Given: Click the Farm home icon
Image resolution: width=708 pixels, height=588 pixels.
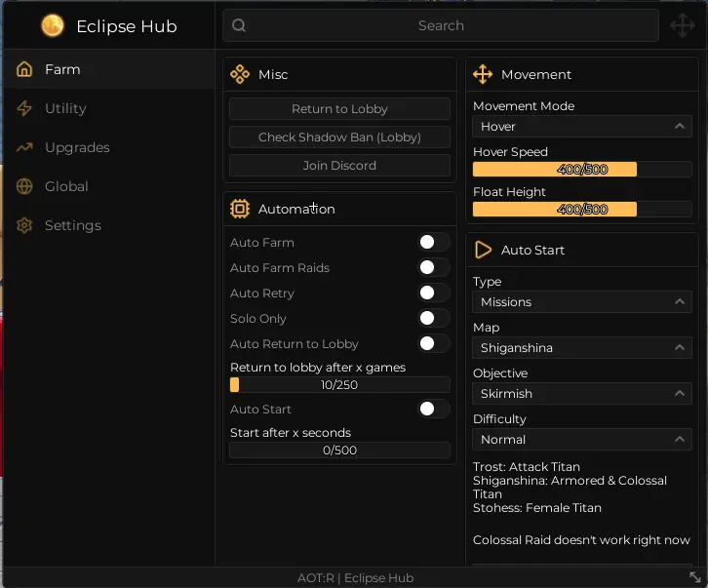Looking at the screenshot, I should pos(24,69).
